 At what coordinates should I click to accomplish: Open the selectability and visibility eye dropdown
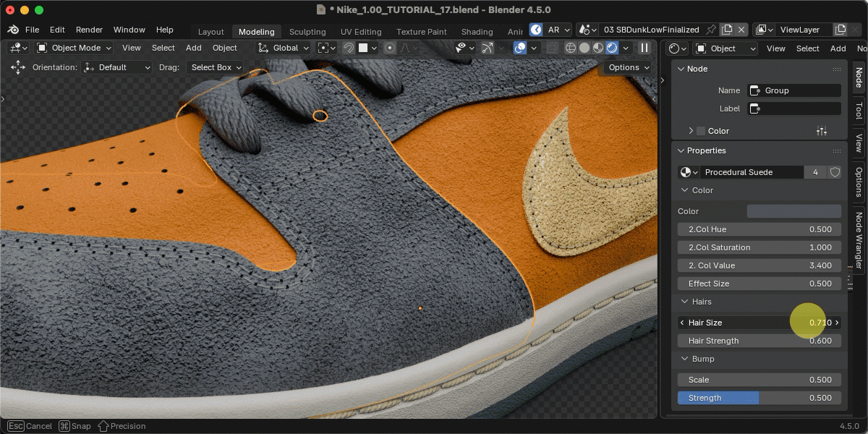click(465, 48)
